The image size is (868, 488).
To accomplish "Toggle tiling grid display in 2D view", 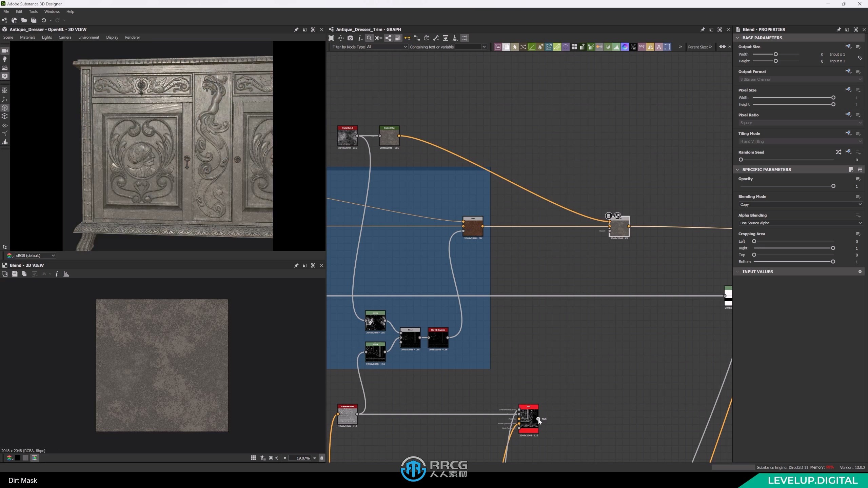I will point(253,458).
